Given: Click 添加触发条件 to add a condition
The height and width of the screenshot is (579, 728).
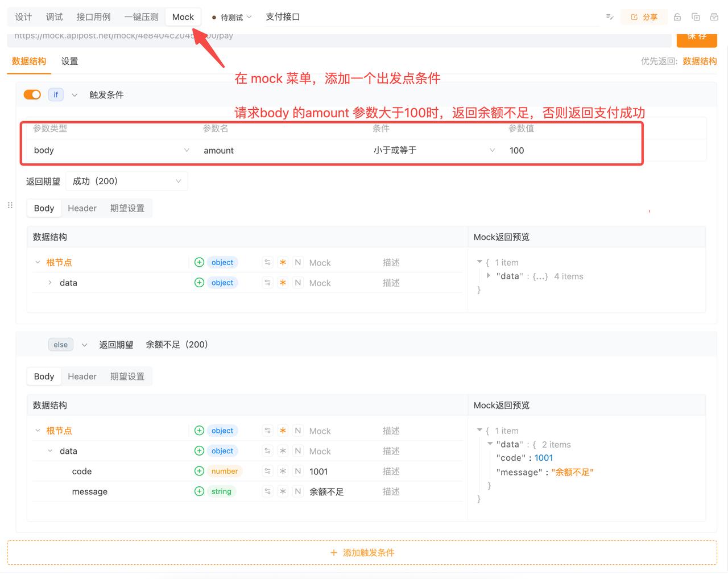Looking at the screenshot, I should tap(362, 552).
